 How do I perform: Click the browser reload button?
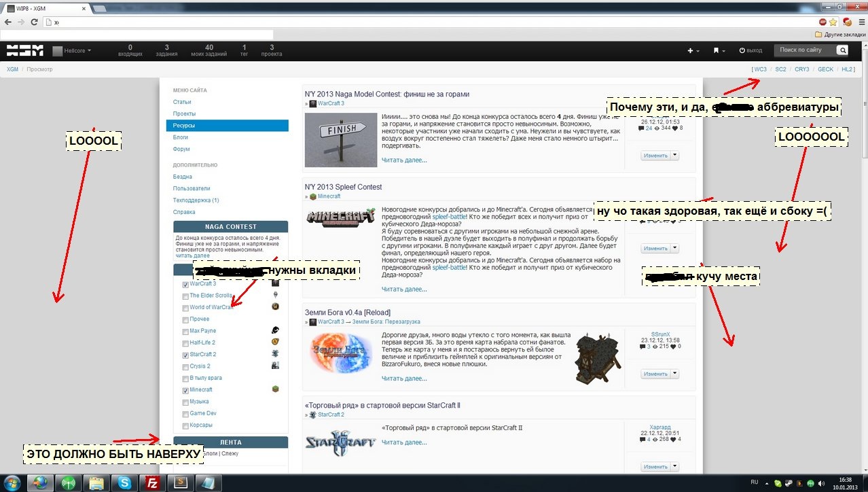point(34,22)
